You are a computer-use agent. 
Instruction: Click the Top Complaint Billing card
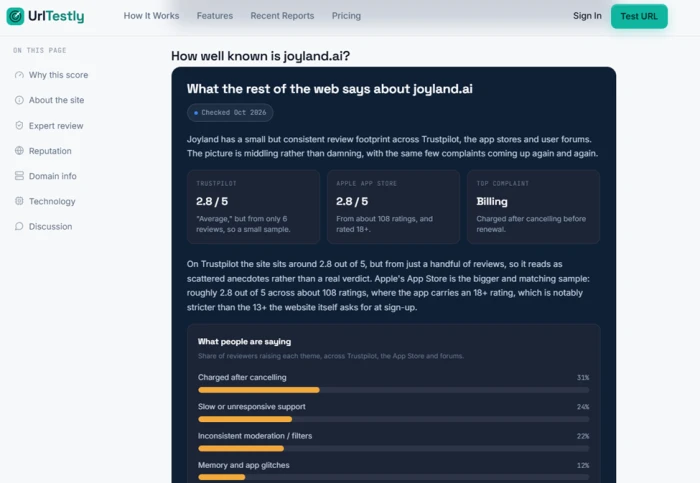(x=533, y=207)
